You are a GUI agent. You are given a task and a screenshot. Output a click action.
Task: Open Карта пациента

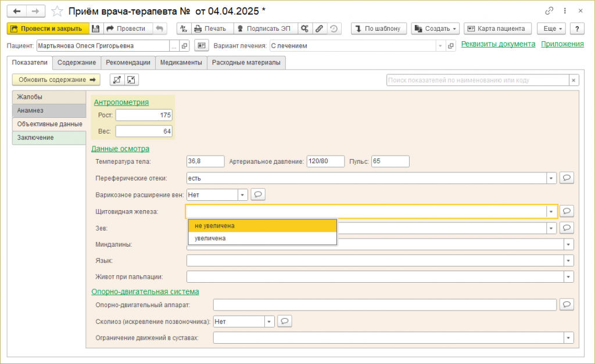[x=497, y=28]
